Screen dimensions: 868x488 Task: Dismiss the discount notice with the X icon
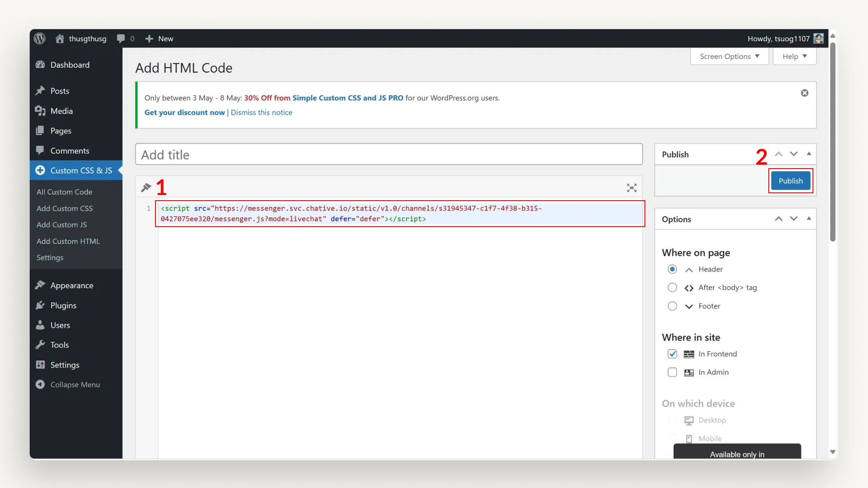pyautogui.click(x=804, y=93)
